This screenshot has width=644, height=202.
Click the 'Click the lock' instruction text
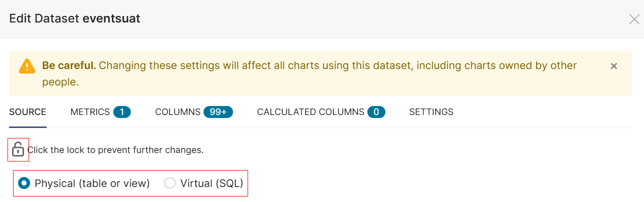click(115, 150)
